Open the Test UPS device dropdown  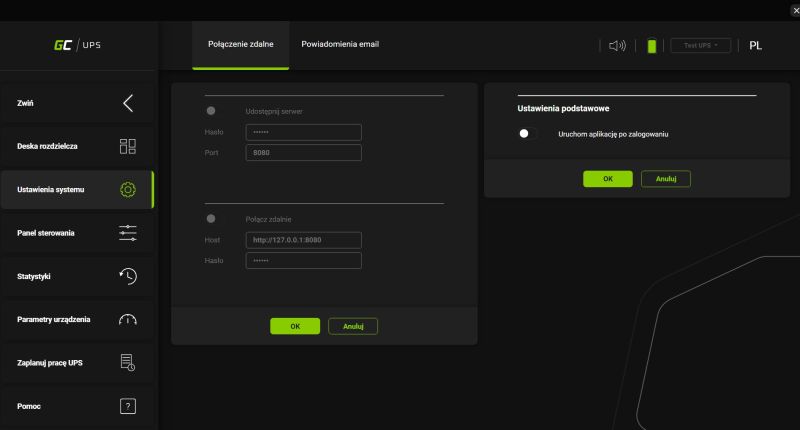click(x=701, y=45)
